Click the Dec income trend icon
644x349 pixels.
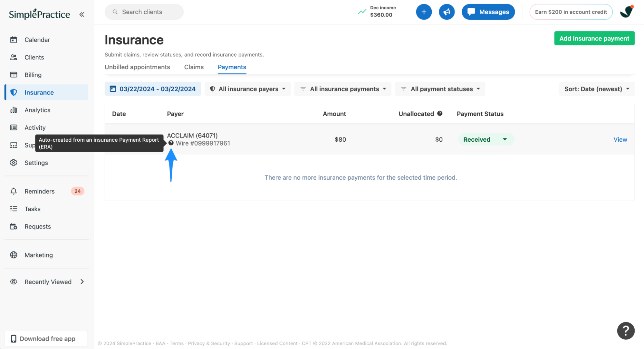[362, 12]
